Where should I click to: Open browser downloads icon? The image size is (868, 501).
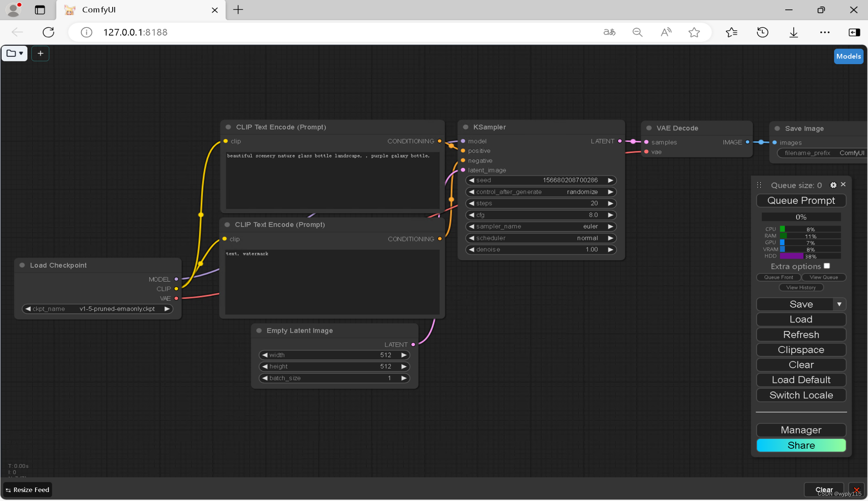(794, 32)
